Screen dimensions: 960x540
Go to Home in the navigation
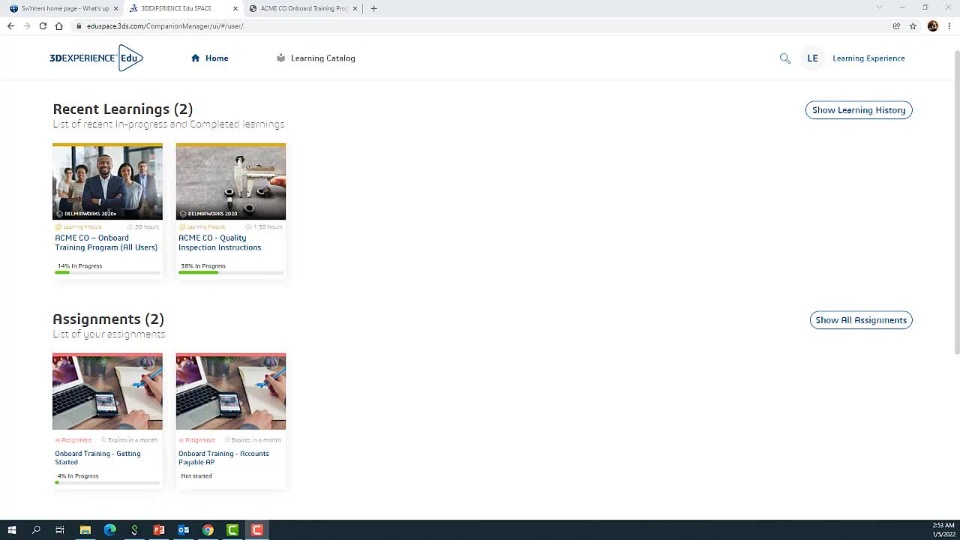209,58
